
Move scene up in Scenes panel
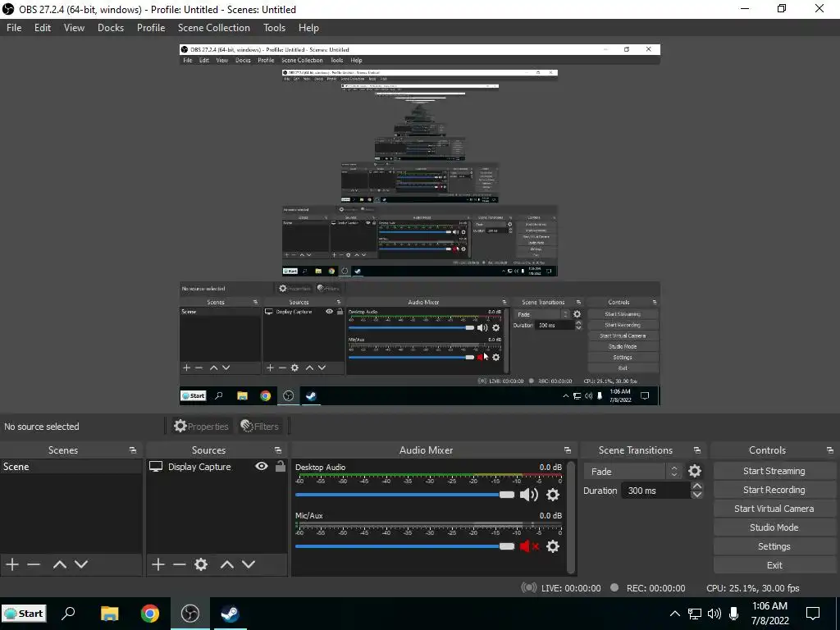point(59,564)
